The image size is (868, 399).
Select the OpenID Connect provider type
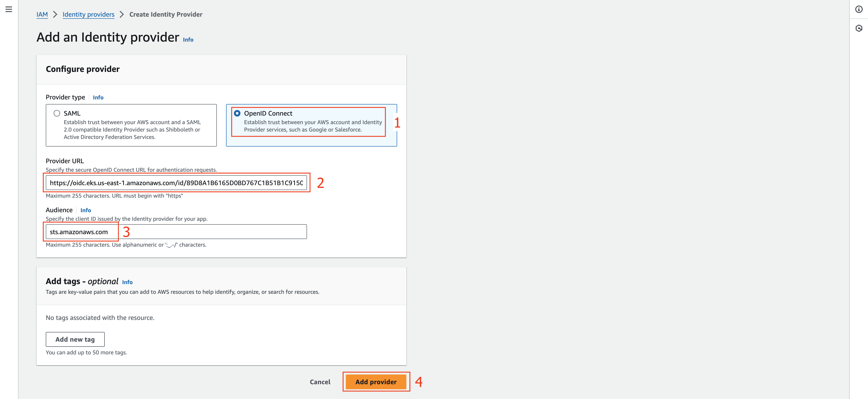coord(311,125)
